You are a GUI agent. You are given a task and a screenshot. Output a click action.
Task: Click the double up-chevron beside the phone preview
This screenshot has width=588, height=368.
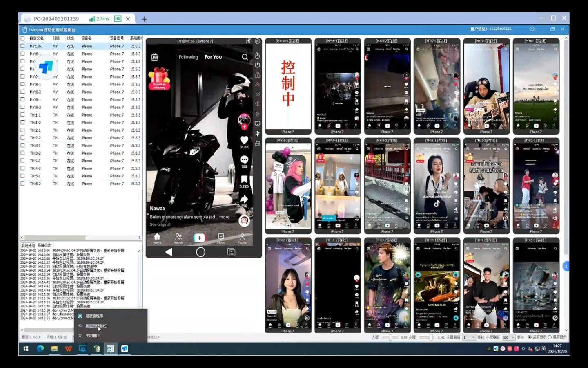point(257,85)
